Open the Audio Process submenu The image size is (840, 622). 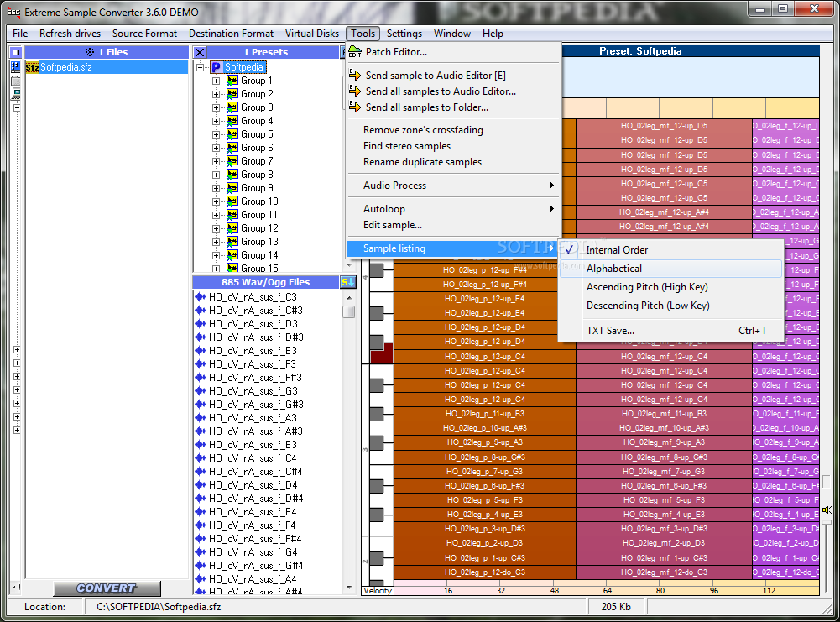(x=453, y=186)
